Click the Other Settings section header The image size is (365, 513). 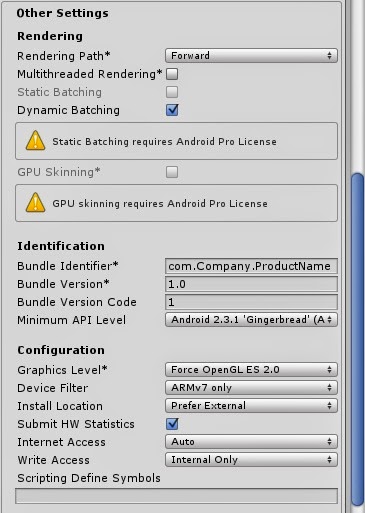[x=62, y=13]
